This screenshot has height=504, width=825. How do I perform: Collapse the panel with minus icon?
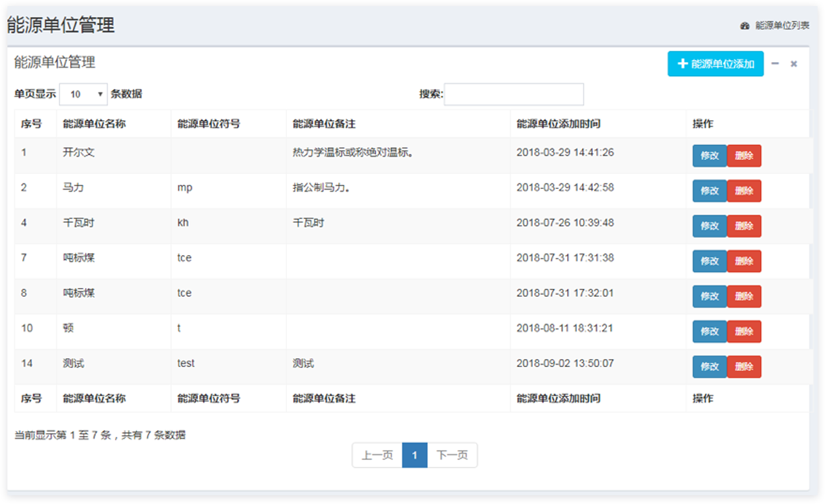(x=775, y=63)
